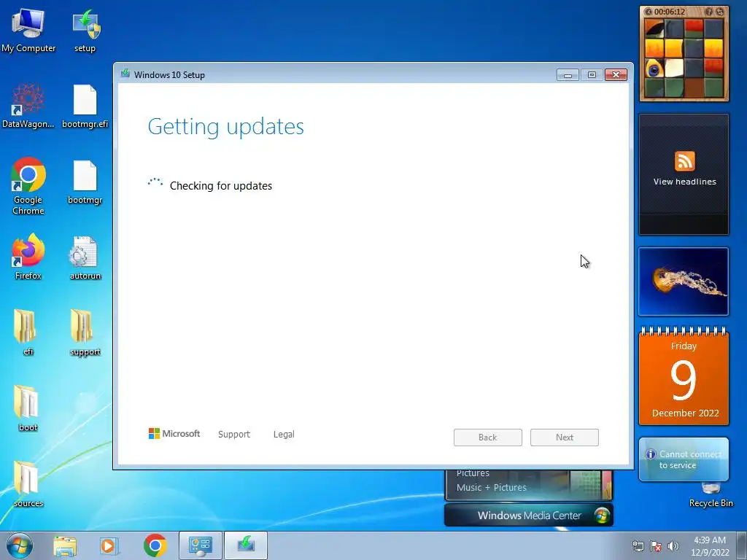Click the View headlines text in gadget
The image size is (747, 560).
[684, 182]
